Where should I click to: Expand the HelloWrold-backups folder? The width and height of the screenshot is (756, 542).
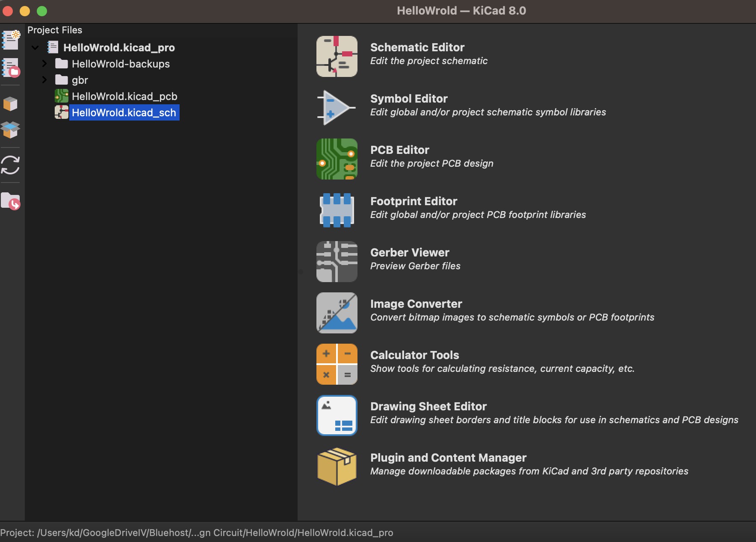(x=44, y=64)
